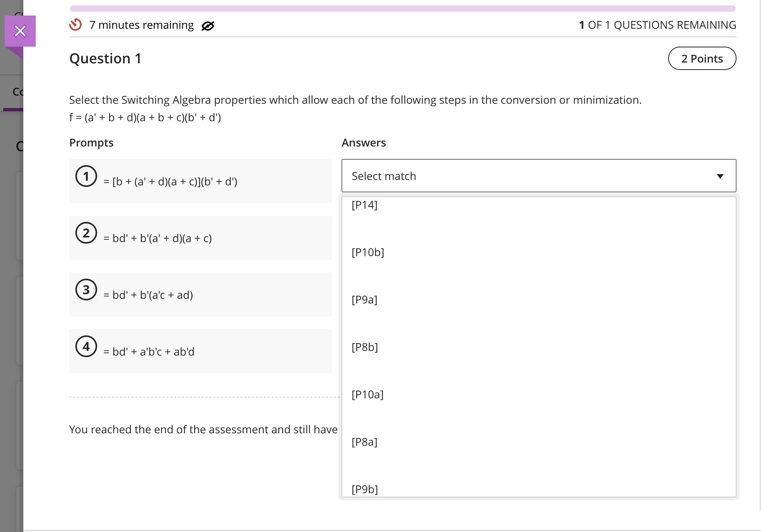
Task: Click the purple close X on the panel
Action: coord(20,31)
